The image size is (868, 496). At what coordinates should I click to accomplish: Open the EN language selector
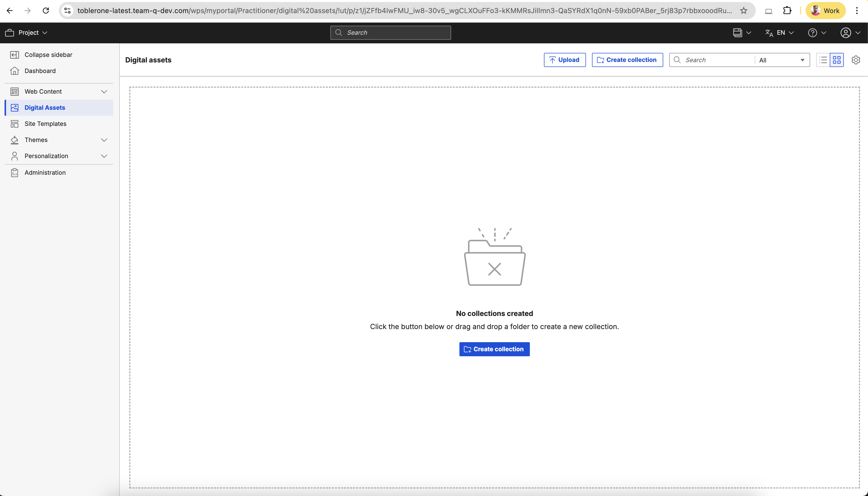pyautogui.click(x=780, y=32)
